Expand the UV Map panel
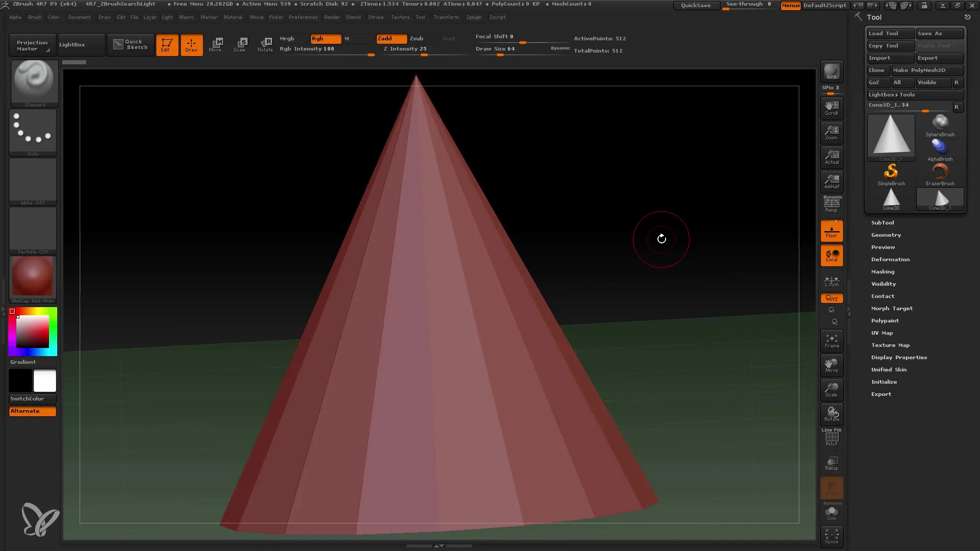This screenshot has width=980, height=551. click(881, 332)
